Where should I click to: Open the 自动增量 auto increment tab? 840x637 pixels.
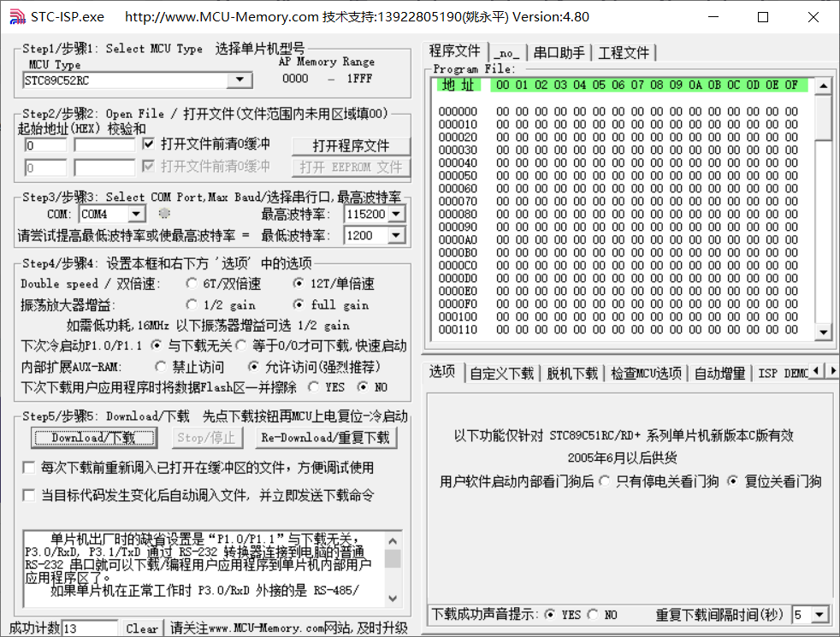719,373
